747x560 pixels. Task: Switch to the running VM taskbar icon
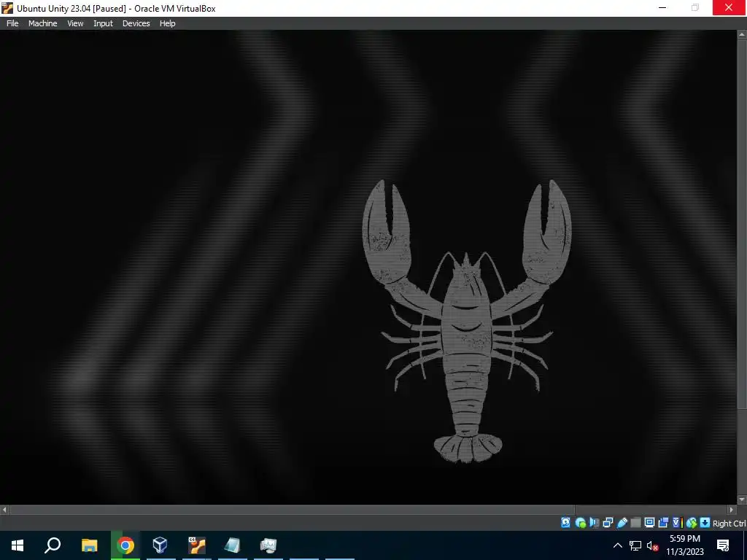[x=196, y=545]
